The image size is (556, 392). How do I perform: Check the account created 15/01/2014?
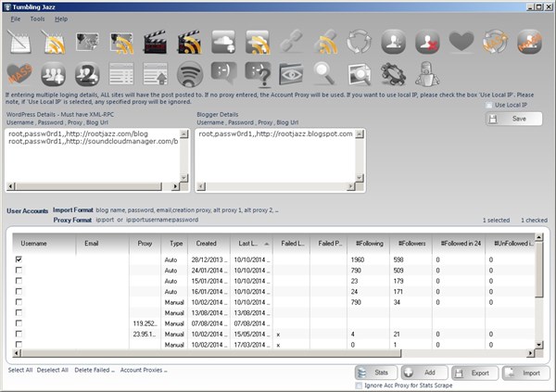tap(19, 281)
